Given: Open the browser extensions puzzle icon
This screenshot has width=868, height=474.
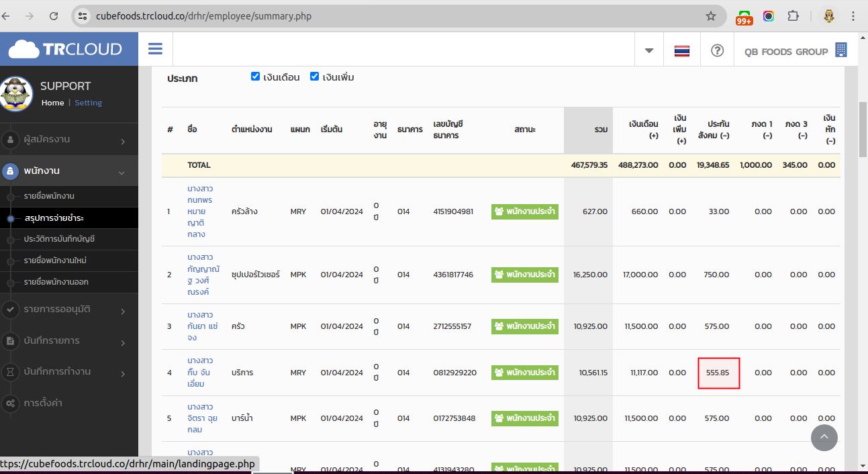Looking at the screenshot, I should (x=793, y=16).
